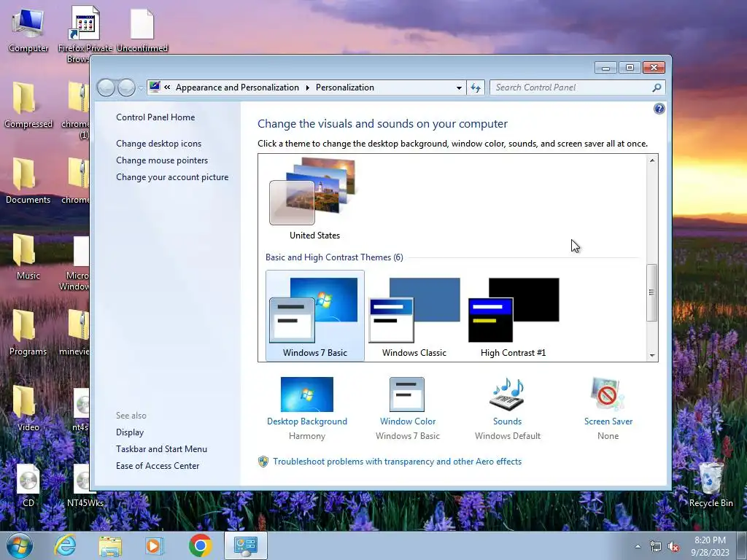Select the High Contrast #1 theme
The height and width of the screenshot is (560, 747).
point(513,315)
